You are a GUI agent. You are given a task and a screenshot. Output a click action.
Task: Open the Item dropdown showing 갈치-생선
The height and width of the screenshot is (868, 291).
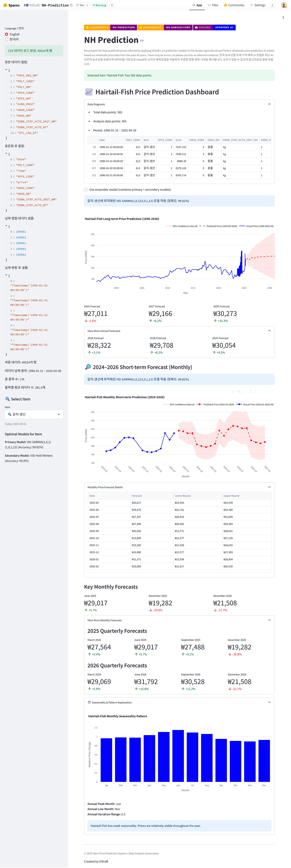click(34, 414)
